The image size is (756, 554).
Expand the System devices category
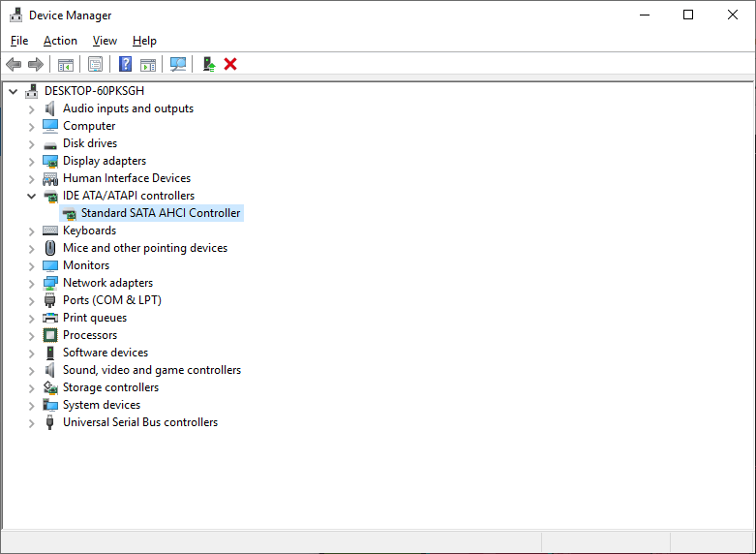point(31,406)
